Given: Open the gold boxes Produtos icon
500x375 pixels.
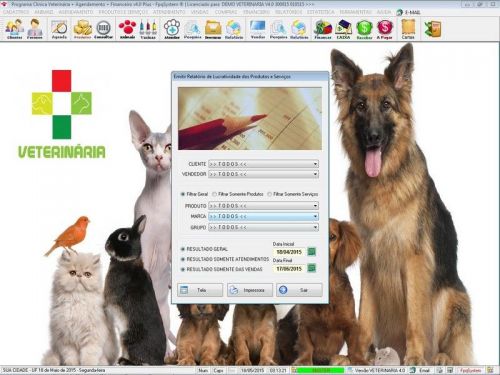Looking at the screenshot, I should tap(82, 29).
